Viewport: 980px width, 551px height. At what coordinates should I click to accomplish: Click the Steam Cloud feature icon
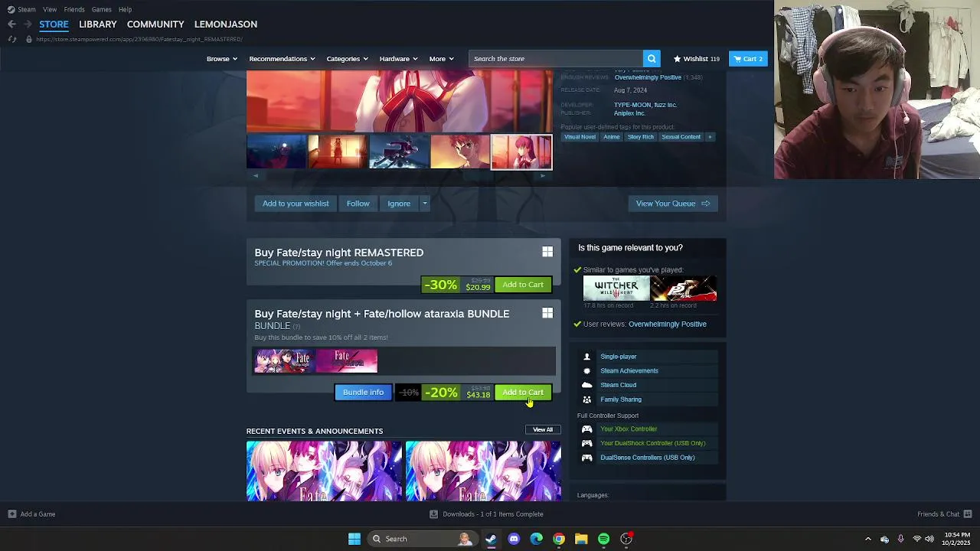tap(587, 385)
